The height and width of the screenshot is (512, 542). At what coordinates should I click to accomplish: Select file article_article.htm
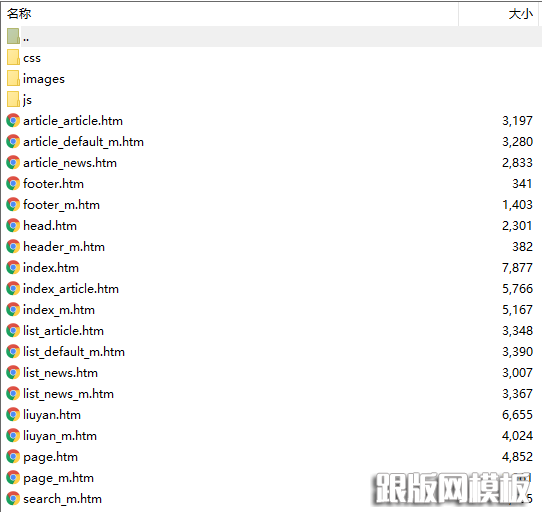click(x=73, y=121)
